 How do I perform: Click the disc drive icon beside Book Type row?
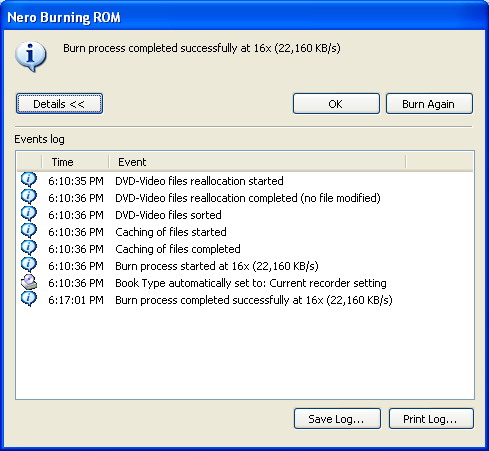[x=29, y=282]
